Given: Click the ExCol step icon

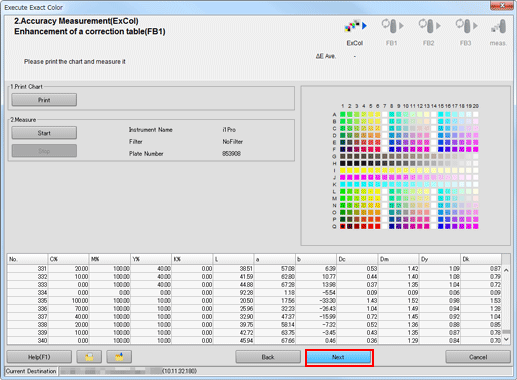Looking at the screenshot, I should click(355, 26).
